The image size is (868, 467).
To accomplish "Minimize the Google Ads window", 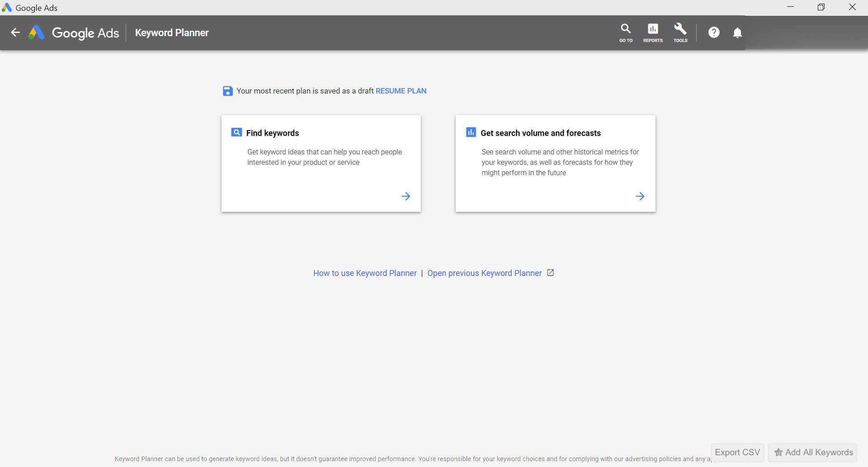I will point(790,7).
